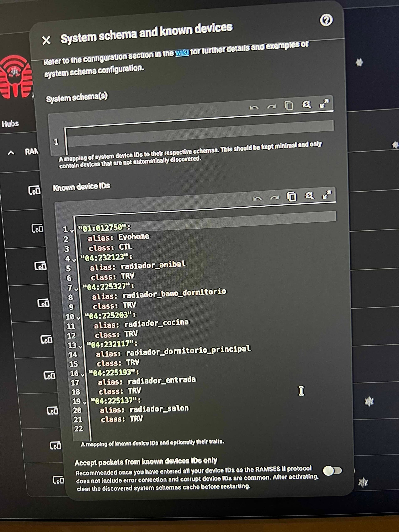Open the help question mark icon

coord(326,20)
